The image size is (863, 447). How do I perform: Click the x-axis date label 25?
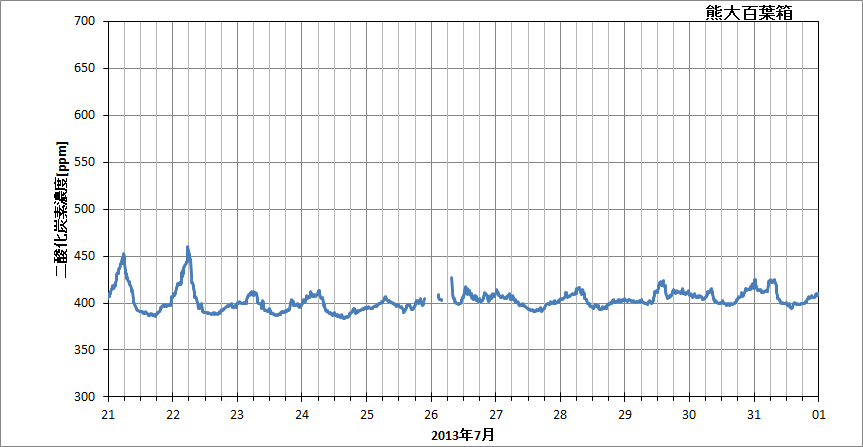click(367, 414)
